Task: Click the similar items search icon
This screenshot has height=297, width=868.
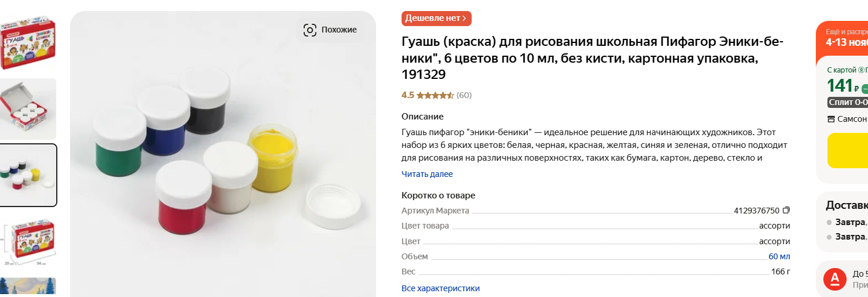Action: pyautogui.click(x=310, y=30)
